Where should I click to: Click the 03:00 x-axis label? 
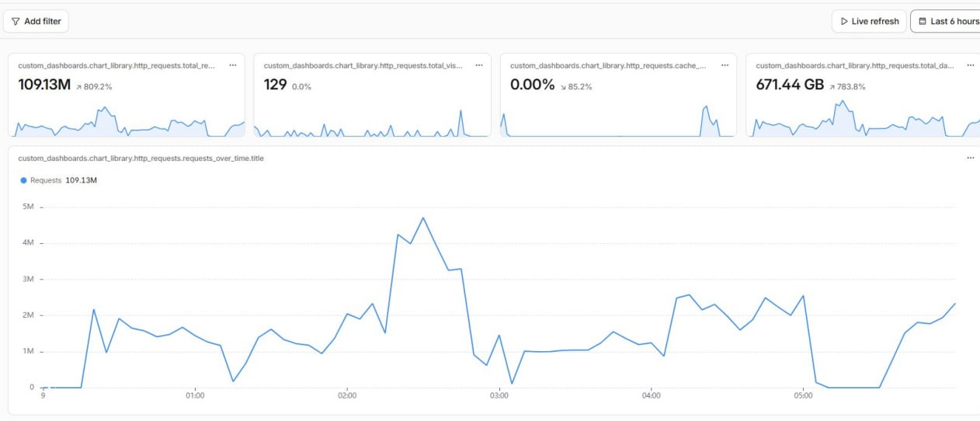499,395
